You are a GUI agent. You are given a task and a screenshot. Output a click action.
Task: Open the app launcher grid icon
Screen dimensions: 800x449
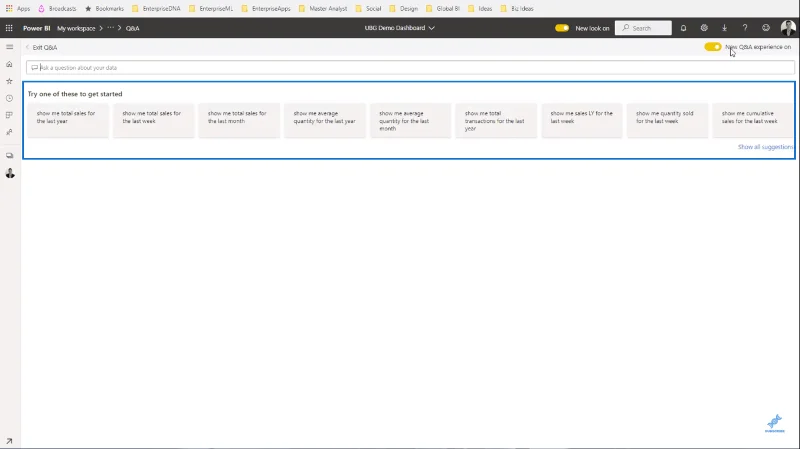[9, 28]
